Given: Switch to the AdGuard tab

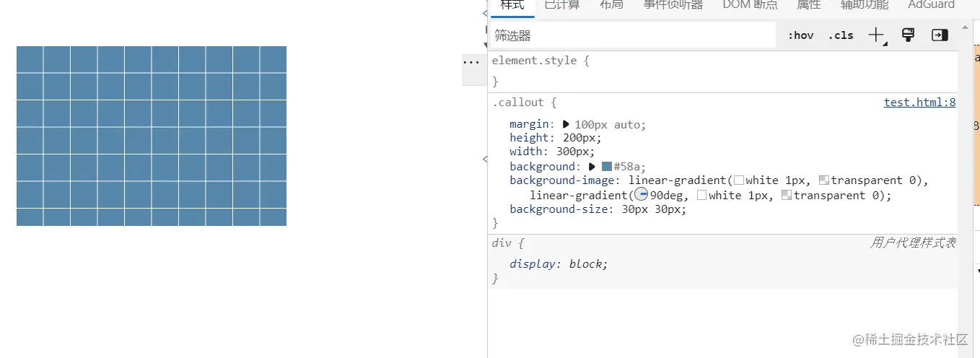Looking at the screenshot, I should (931, 5).
